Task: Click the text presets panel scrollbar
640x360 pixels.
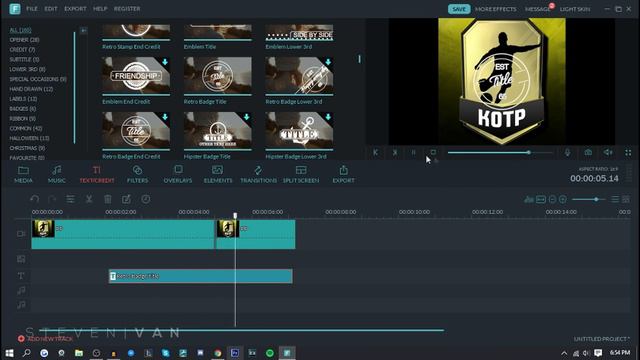Action: pyautogui.click(x=360, y=59)
